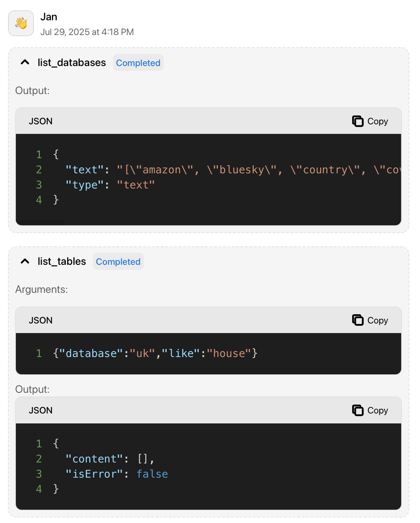The image size is (420, 523).
Task: Click the isError false value in output
Action: (152, 474)
